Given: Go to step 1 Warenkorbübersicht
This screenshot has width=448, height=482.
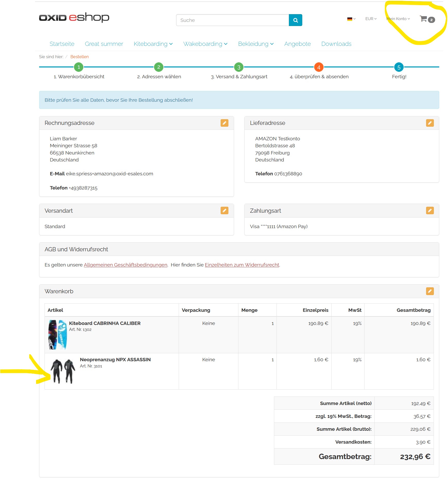Looking at the screenshot, I should (x=79, y=67).
